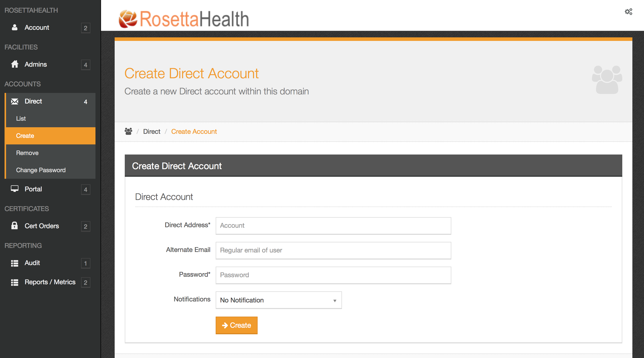Select the Remove submenu item
The width and height of the screenshot is (644, 358).
(27, 153)
